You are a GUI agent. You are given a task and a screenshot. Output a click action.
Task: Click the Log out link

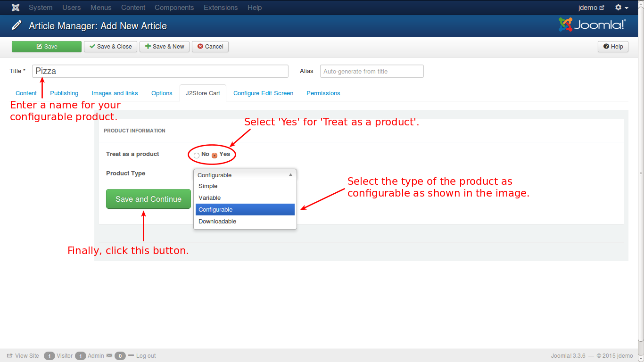point(146,356)
